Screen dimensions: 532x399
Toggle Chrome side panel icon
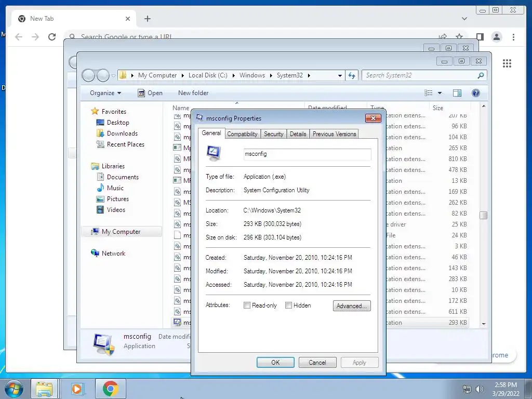pos(480,37)
